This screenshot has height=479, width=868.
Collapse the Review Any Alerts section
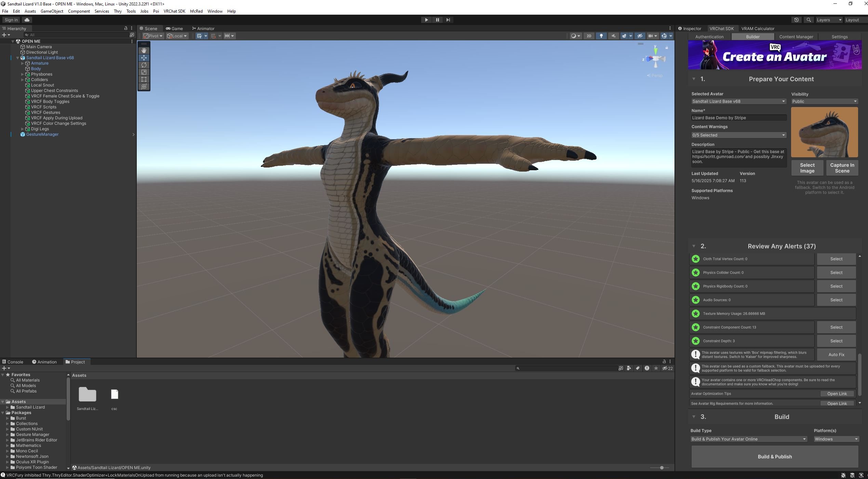click(x=694, y=246)
